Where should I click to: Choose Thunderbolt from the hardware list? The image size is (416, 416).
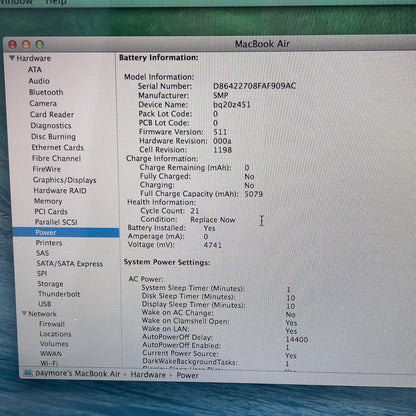point(59,294)
